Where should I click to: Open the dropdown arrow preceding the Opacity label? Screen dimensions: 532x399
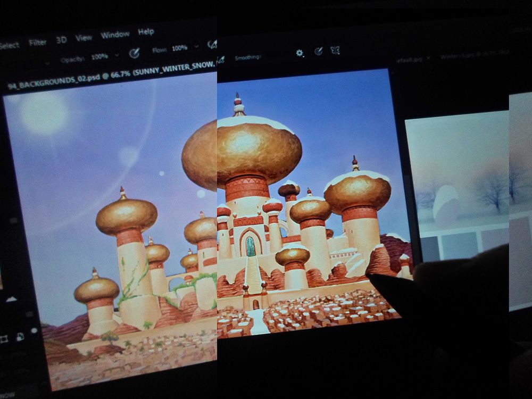click(47, 63)
